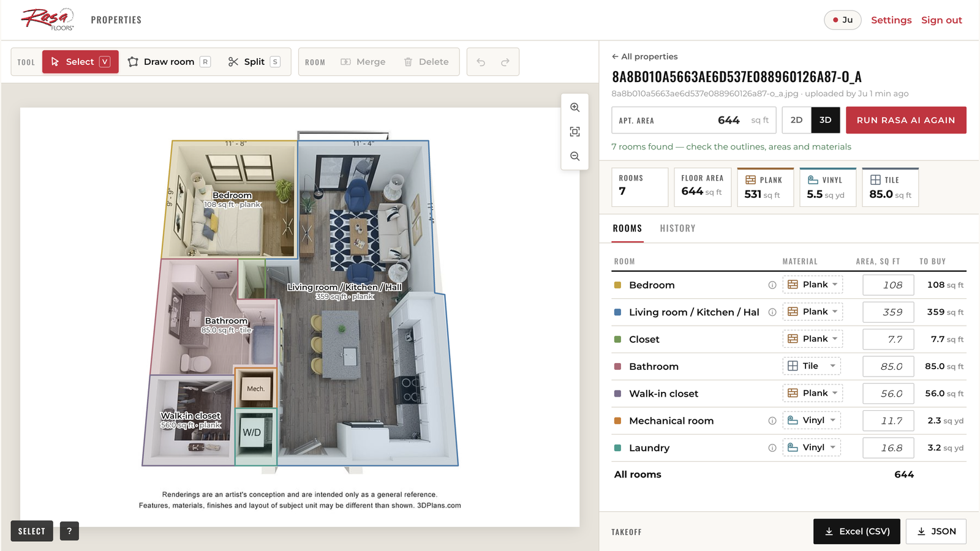Open the help question mark button

[69, 531]
